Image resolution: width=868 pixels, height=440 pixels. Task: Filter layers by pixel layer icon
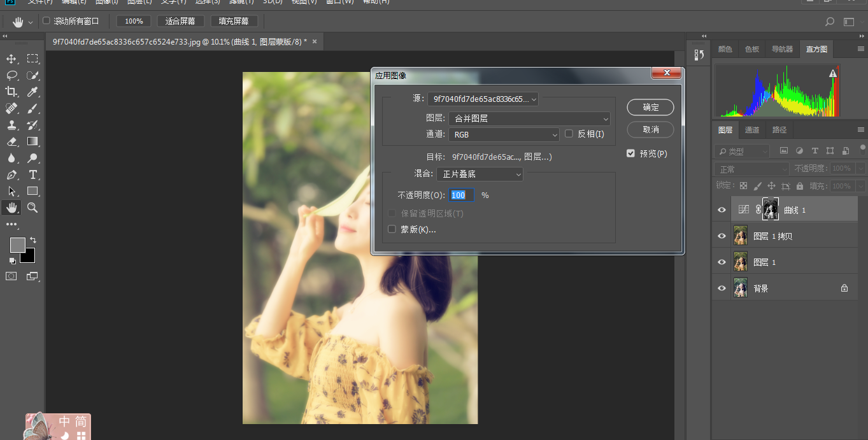[x=784, y=151]
